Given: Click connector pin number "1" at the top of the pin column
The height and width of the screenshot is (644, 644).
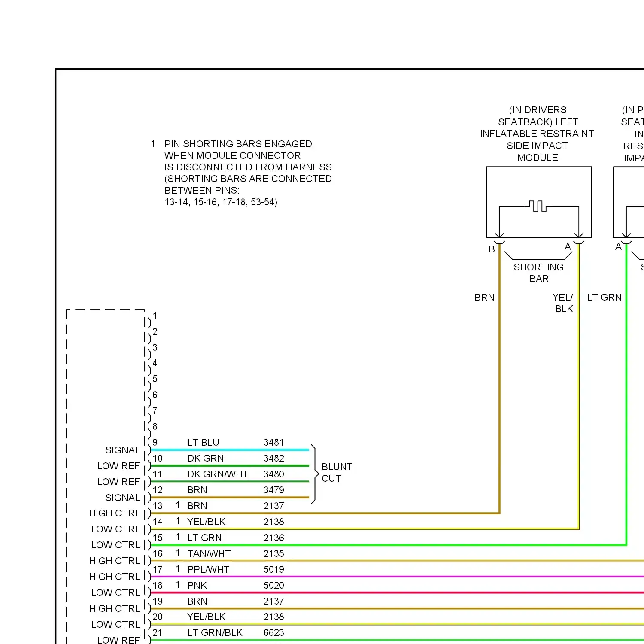Looking at the screenshot, I should [155, 316].
